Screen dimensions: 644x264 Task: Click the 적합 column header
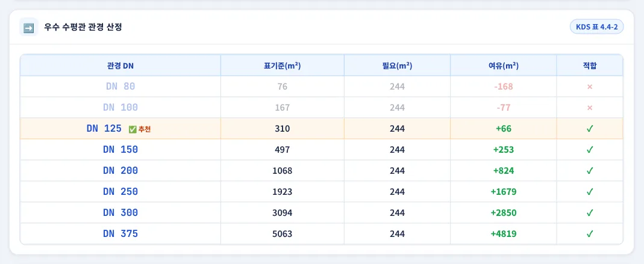[590, 66]
